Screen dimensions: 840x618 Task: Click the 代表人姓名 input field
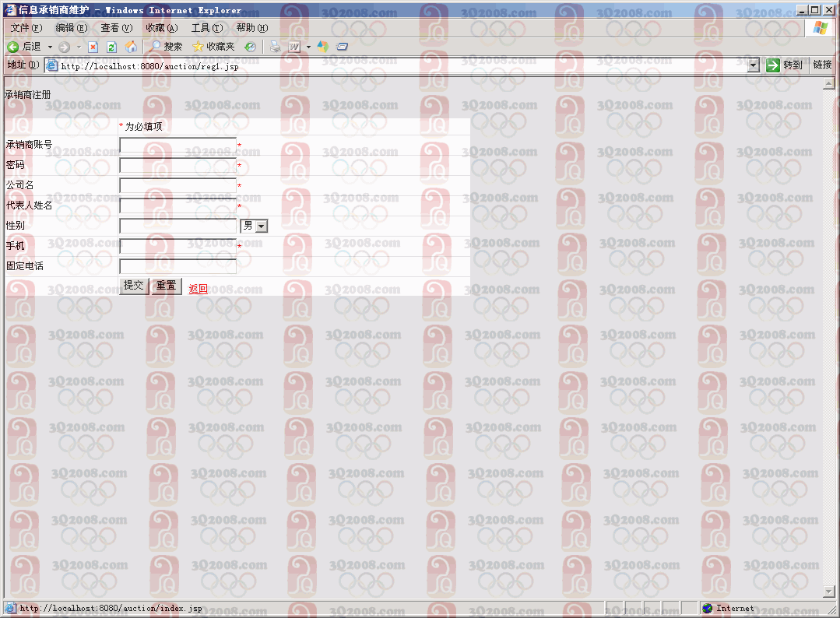click(x=177, y=205)
